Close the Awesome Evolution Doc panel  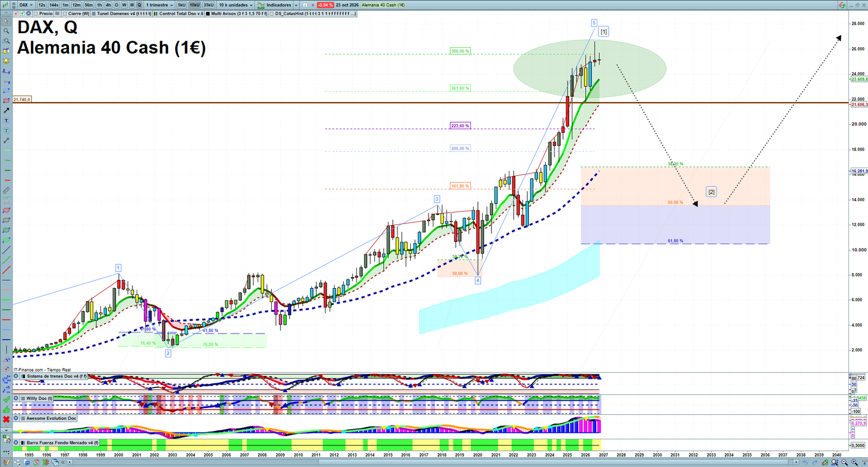pyautogui.click(x=16, y=418)
